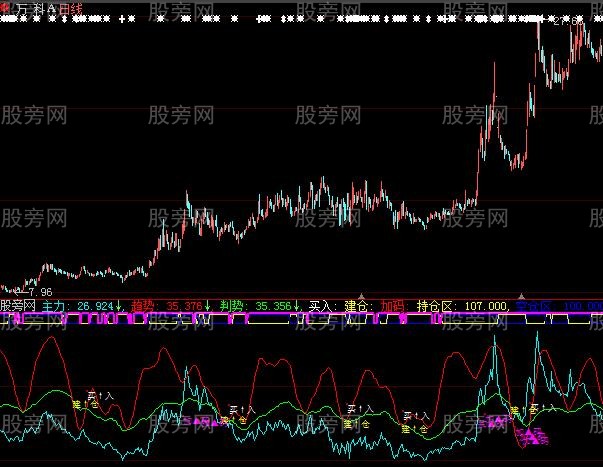603x467 pixels.
Task: Click the blue 空仓区 indicator label
Action: click(x=532, y=305)
